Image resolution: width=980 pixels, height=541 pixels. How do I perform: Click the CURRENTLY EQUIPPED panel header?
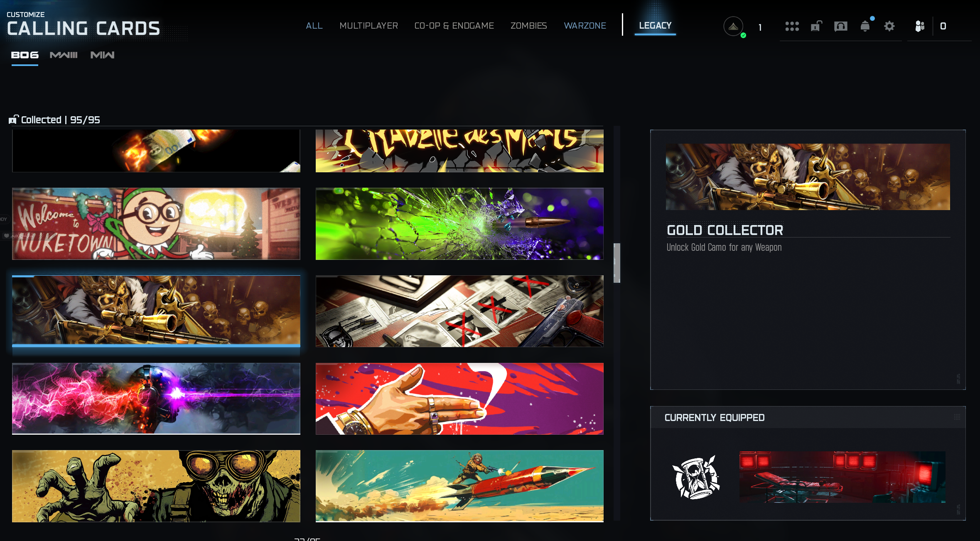(808, 418)
